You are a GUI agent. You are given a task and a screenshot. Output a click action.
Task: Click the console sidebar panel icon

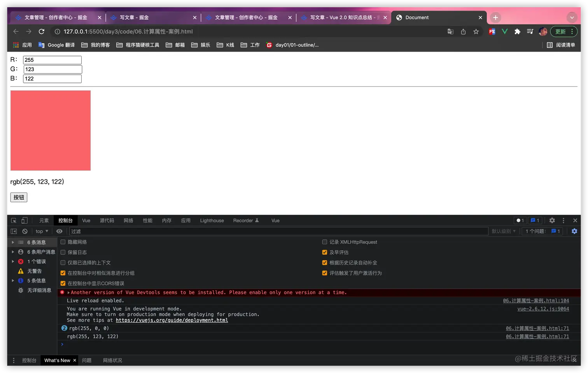point(13,231)
